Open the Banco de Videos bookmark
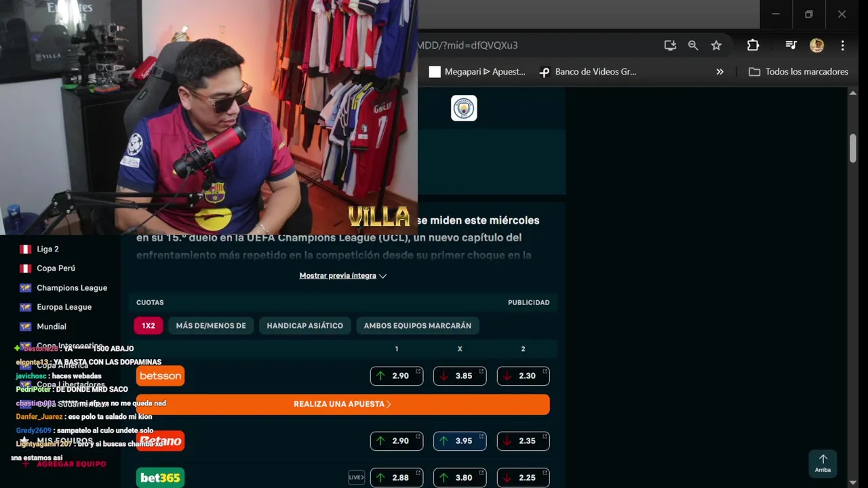Image resolution: width=868 pixels, height=488 pixels. (x=587, y=72)
